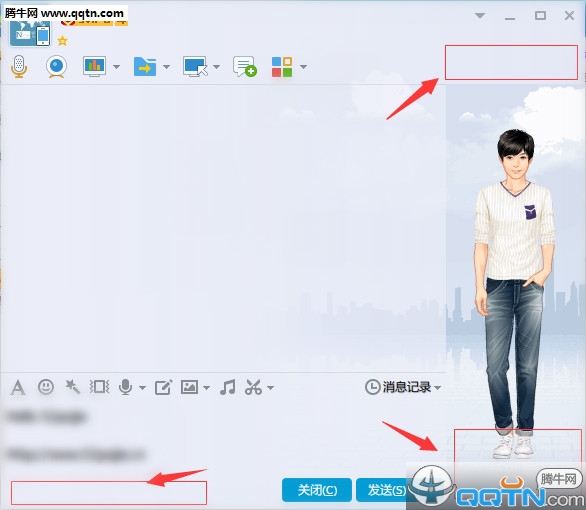The width and height of the screenshot is (586, 510).
Task: Open the apps grid icon
Action: tap(282, 67)
